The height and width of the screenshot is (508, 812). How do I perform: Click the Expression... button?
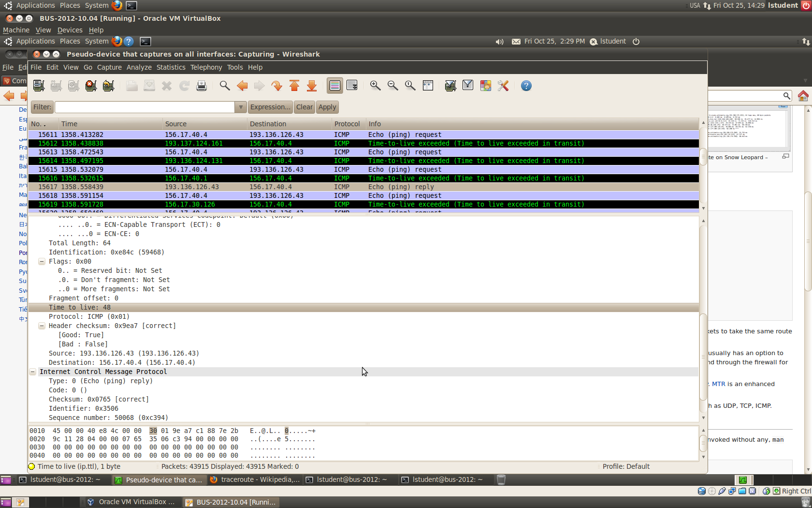[270, 107]
